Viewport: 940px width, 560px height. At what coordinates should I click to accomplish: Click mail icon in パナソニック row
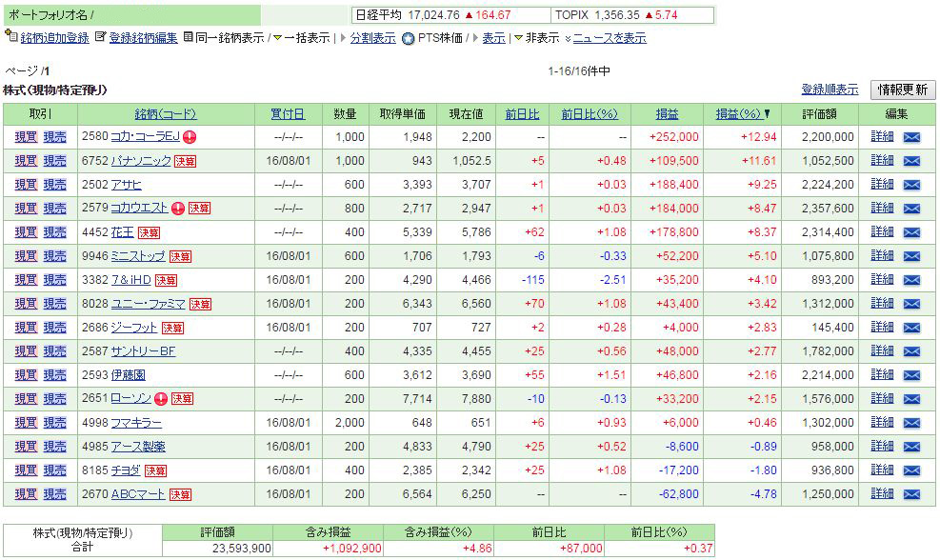click(911, 161)
